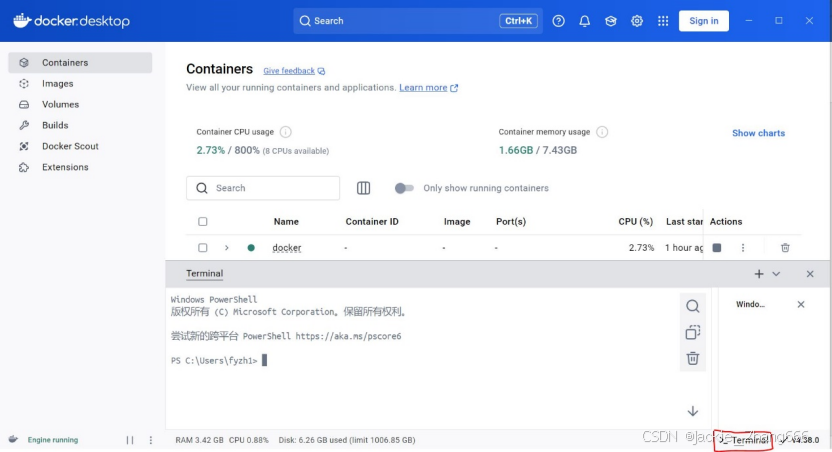This screenshot has width=832, height=452.
Task: Click the containers Search input field
Action: point(263,188)
